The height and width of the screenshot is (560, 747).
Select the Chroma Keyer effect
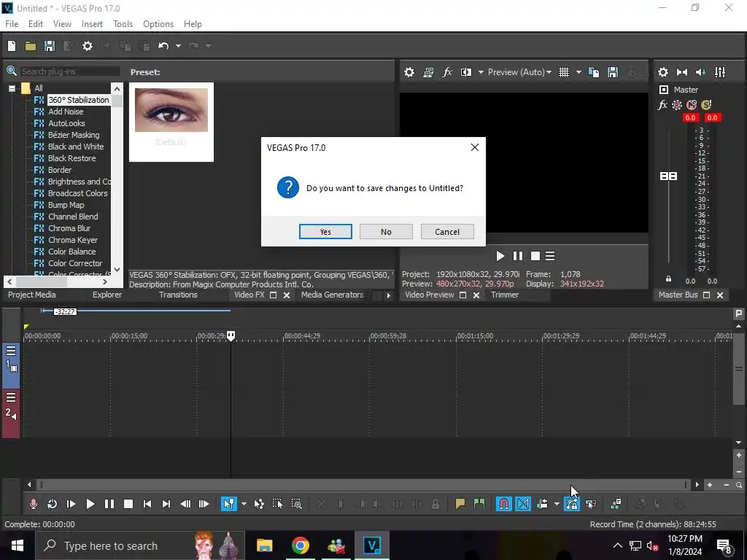point(72,240)
